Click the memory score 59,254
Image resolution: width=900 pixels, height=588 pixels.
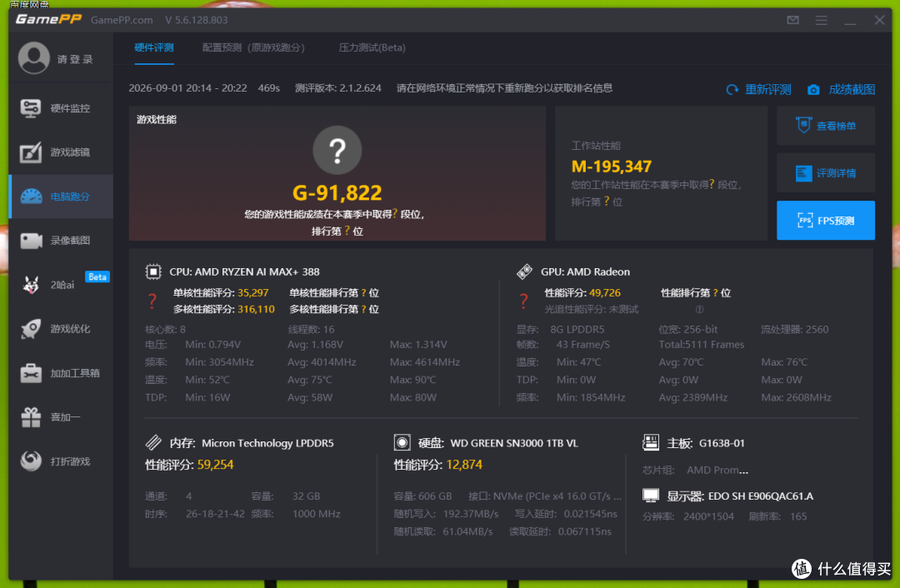[x=215, y=465]
